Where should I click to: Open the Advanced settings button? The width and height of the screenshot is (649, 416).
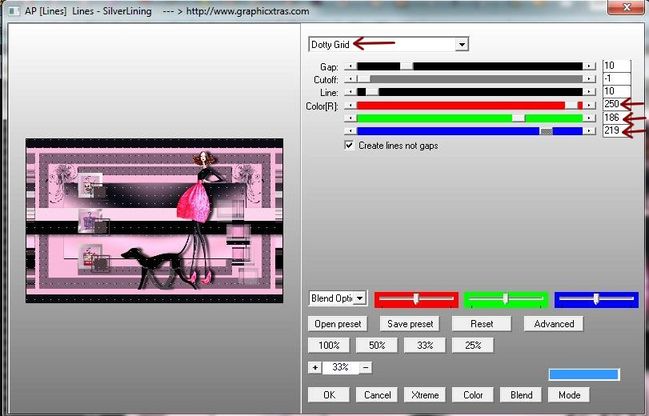coord(553,324)
